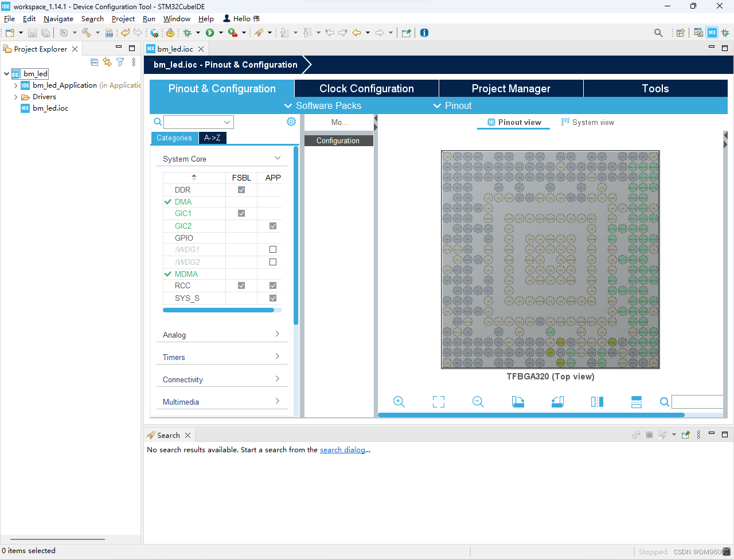734x560 pixels.
Task: Click the hammer Build icon
Action: coord(86,33)
